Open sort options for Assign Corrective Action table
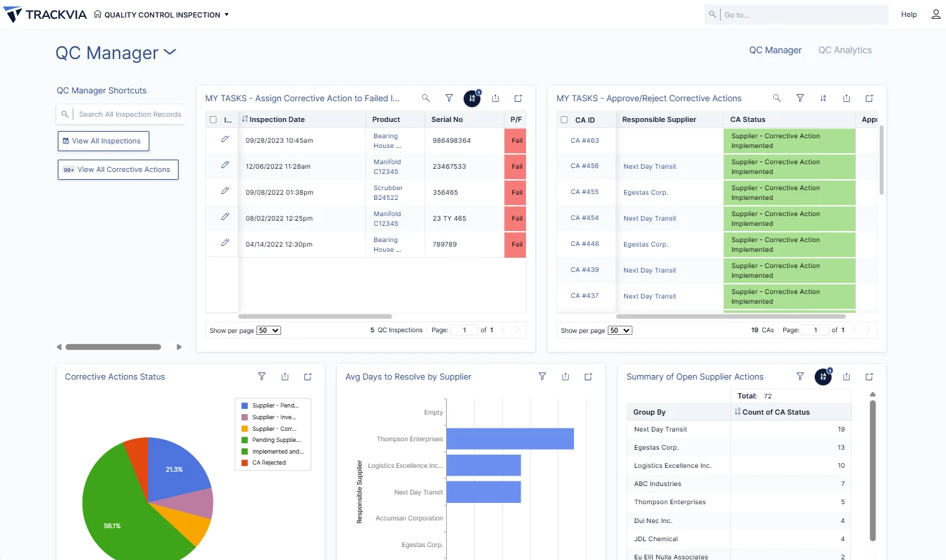Screen dimensions: 946x560 (x=472, y=98)
